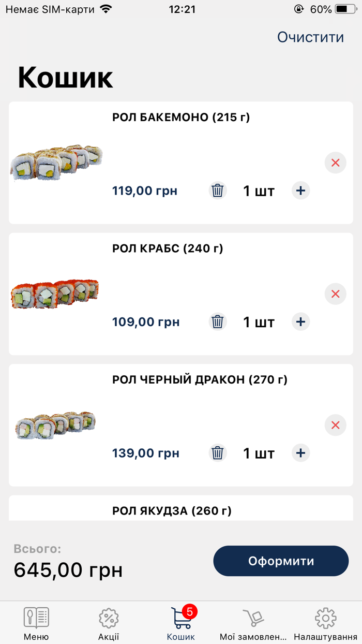Viewport: 362px width, 644px height.
Task: Tap the Очистити link to clear cart
Action: click(x=310, y=37)
